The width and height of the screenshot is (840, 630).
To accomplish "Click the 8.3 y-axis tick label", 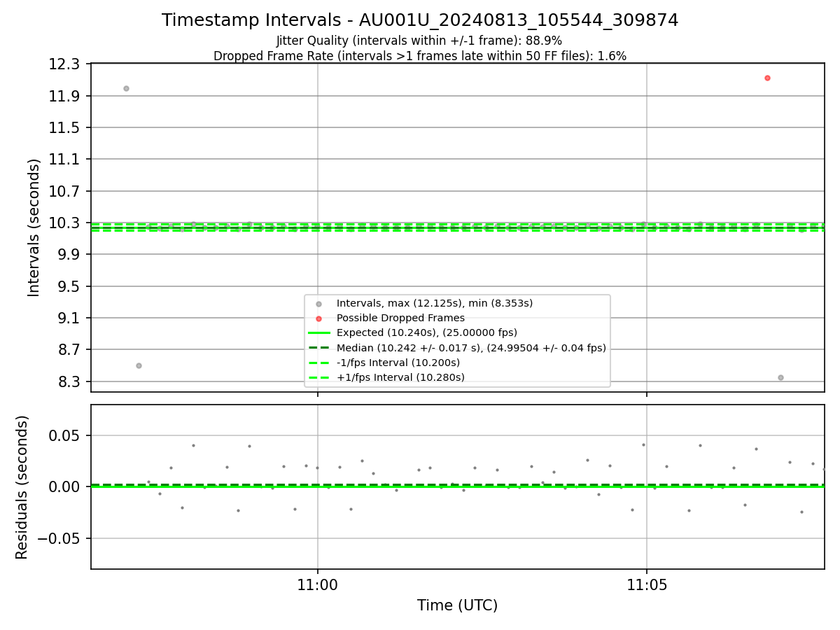I will point(69,382).
